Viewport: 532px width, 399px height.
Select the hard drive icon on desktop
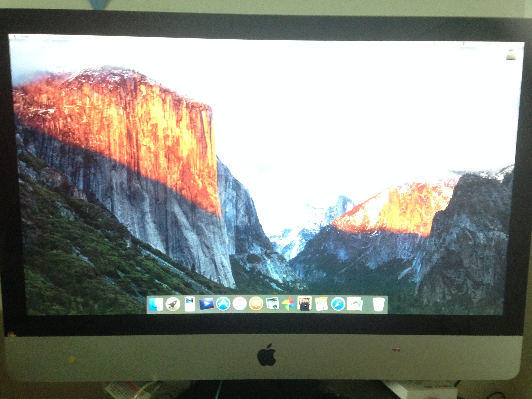[x=511, y=55]
